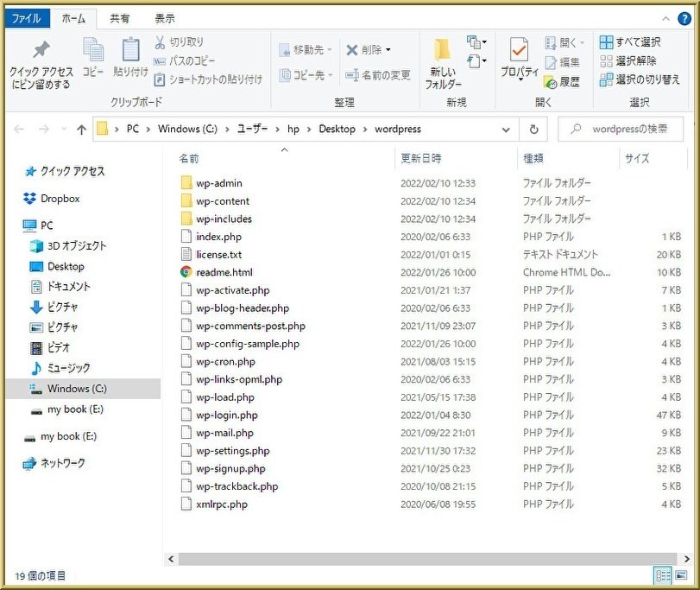Select Windows (C:) in the navigation pane
Image resolution: width=700 pixels, height=590 pixels.
pyautogui.click(x=83, y=389)
